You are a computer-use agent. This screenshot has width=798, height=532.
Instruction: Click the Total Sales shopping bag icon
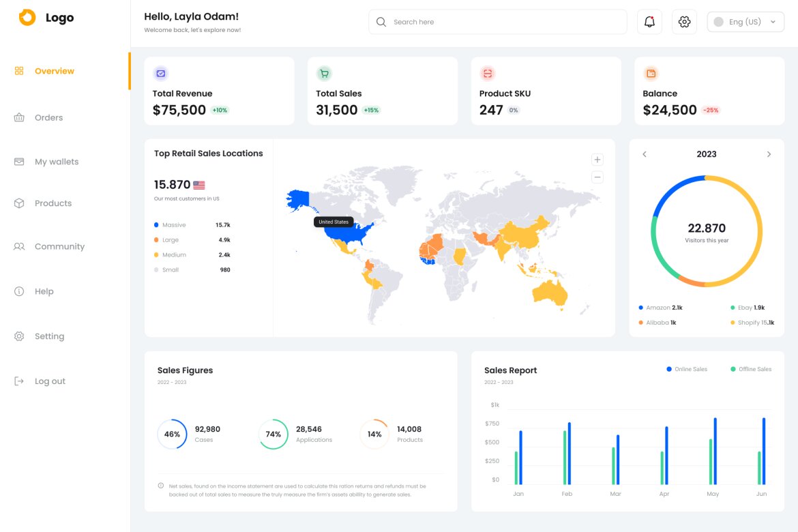coord(324,73)
